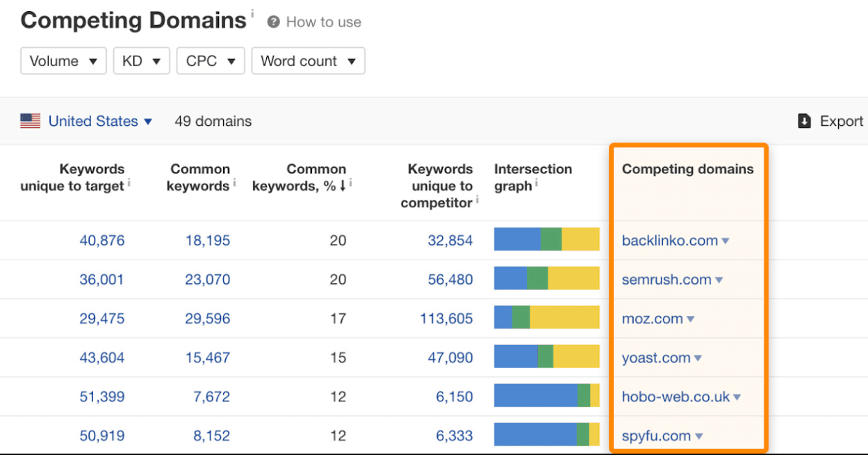The height and width of the screenshot is (455, 868).
Task: Click the spyfu.com intersection graph bar
Action: [x=547, y=434]
